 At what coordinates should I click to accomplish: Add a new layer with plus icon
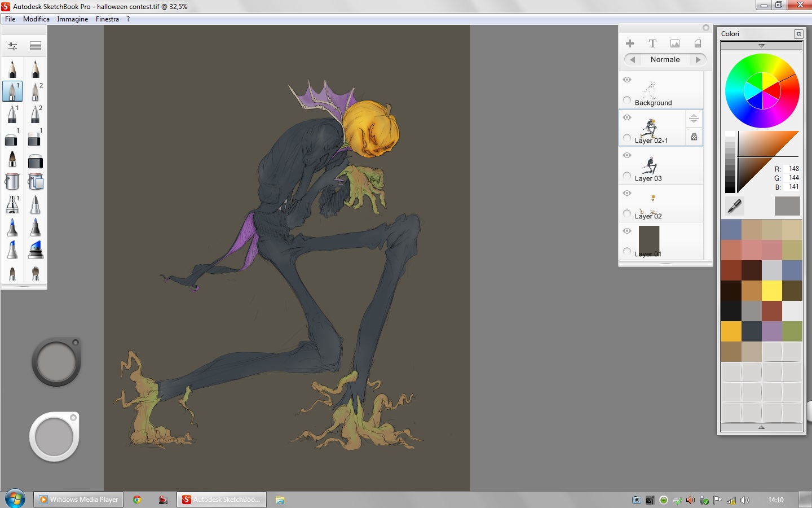click(x=630, y=43)
